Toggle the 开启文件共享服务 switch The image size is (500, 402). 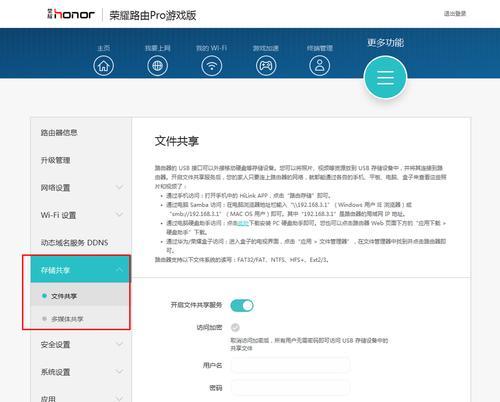(x=242, y=305)
